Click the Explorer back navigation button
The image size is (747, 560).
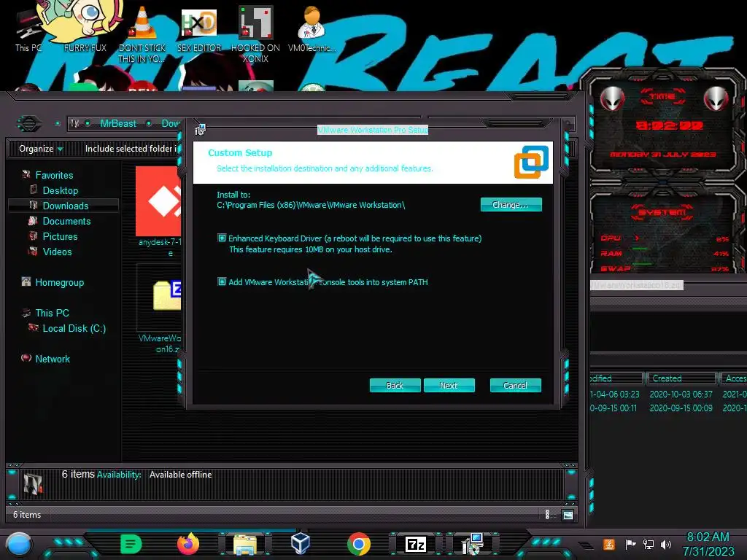pyautogui.click(x=29, y=124)
